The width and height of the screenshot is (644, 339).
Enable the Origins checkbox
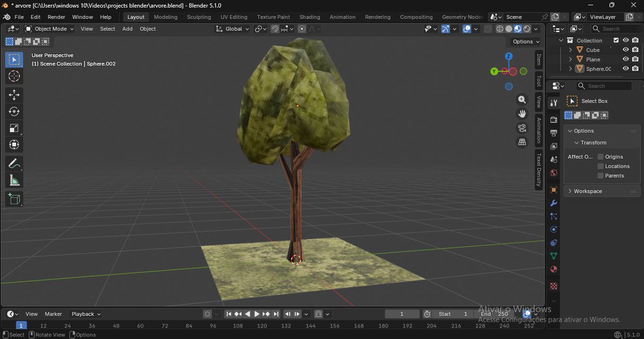tap(601, 157)
